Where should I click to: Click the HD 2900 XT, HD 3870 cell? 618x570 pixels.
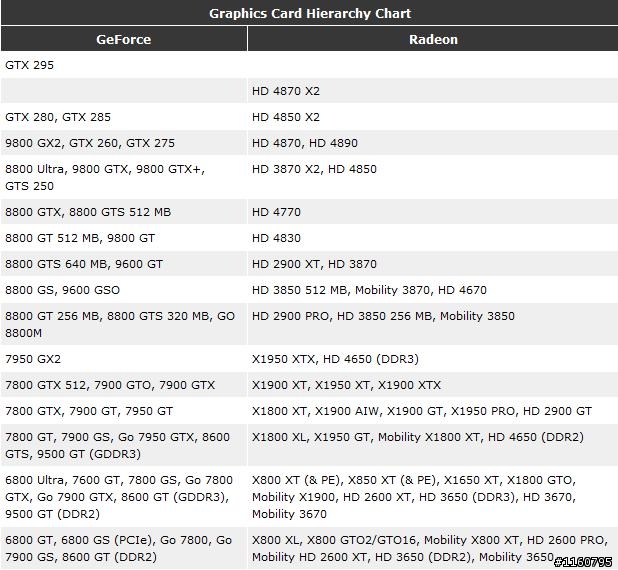(433, 264)
